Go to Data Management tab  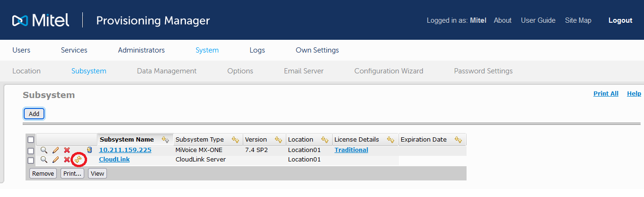tap(167, 71)
